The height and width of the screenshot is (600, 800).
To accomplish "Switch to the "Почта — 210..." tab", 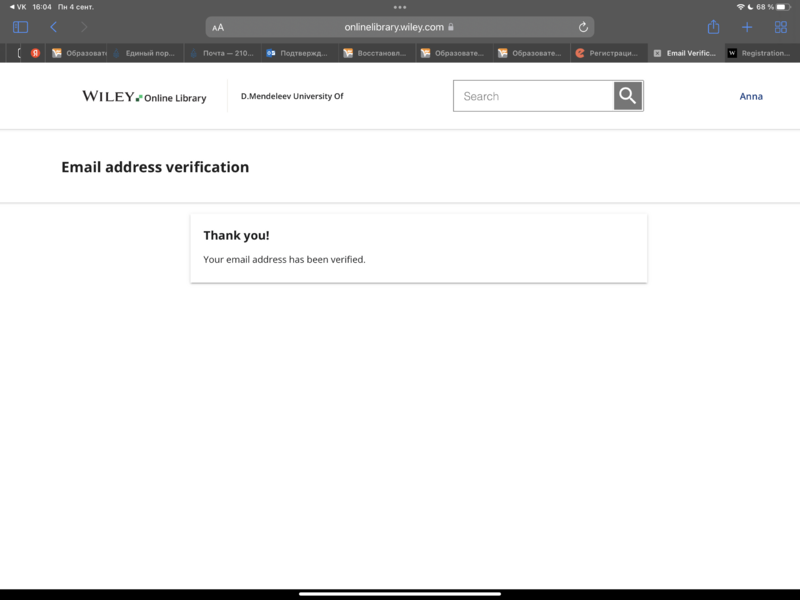I will pyautogui.click(x=222, y=53).
